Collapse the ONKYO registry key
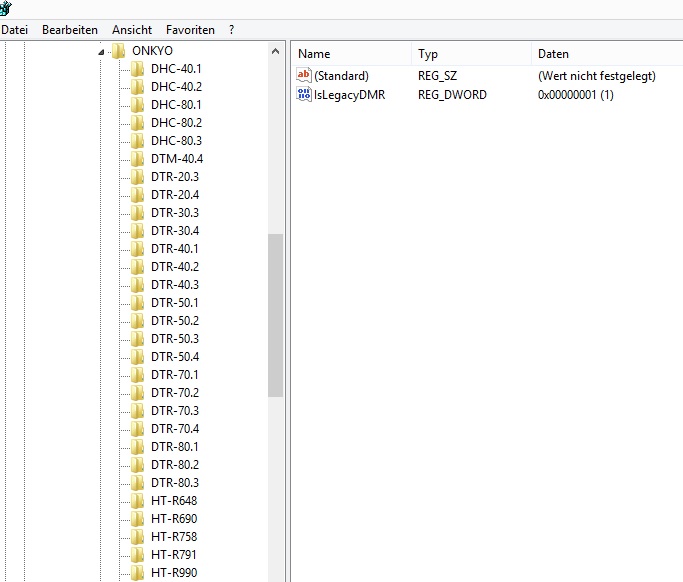 [101, 52]
